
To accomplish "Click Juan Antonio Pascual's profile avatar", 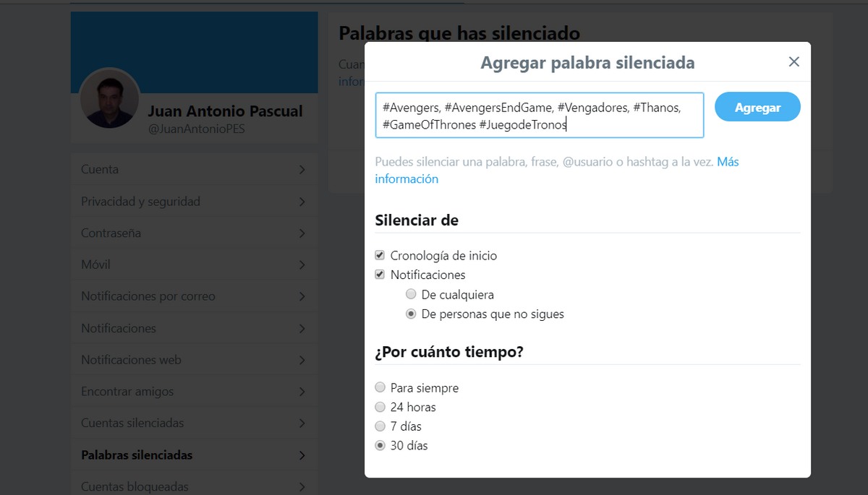I will tap(109, 98).
